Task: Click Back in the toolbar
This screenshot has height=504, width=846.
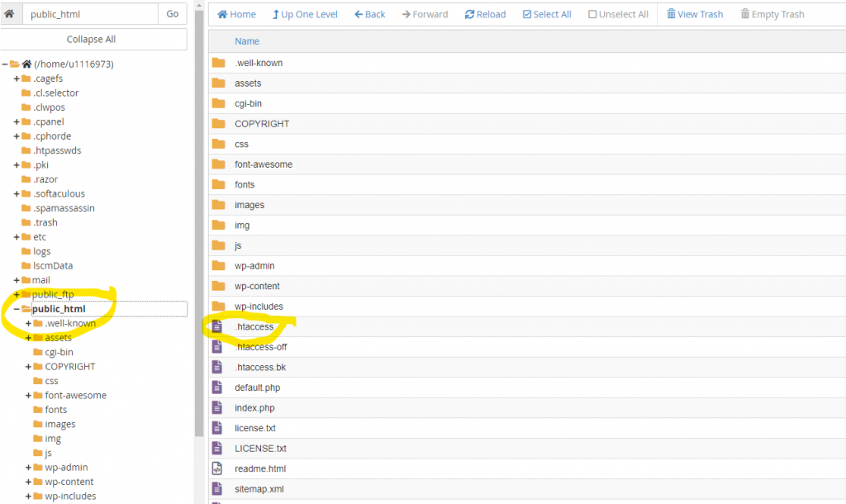Action: (x=369, y=14)
